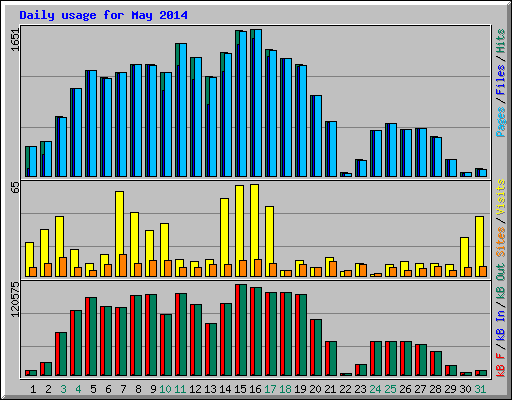This screenshot has width=512, height=400.
Task: Click the day 21 orange sites bar
Action: pos(333,269)
